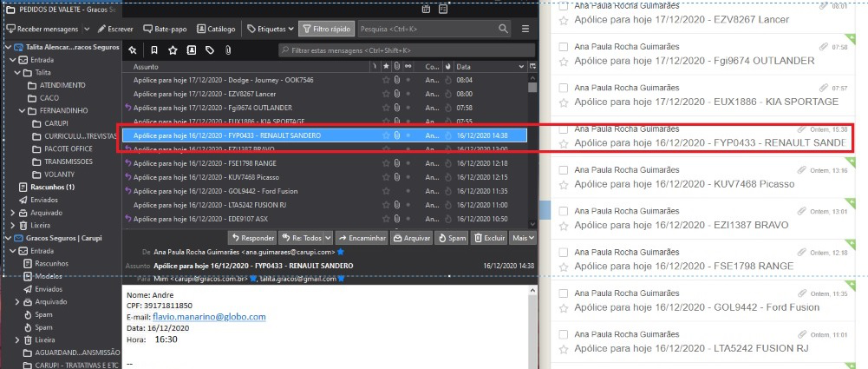Open the Catálogo address book
The width and height of the screenshot is (868, 369).
coord(216,29)
